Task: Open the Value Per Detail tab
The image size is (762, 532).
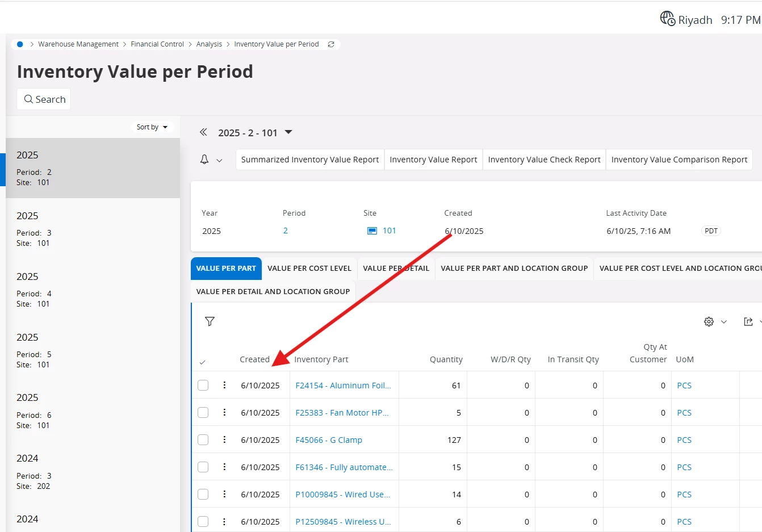Action: [x=396, y=269]
